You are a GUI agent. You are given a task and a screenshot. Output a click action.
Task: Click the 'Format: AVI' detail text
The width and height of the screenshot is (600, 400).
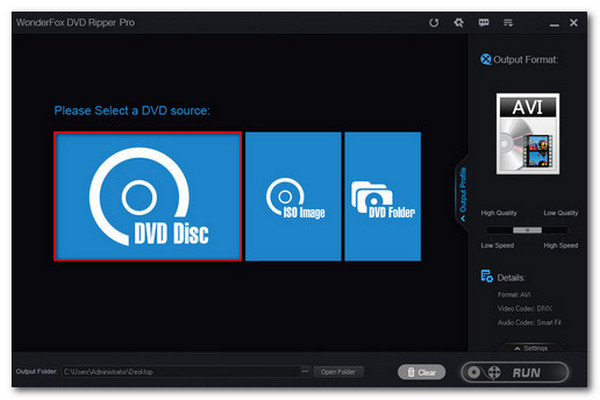click(x=514, y=294)
